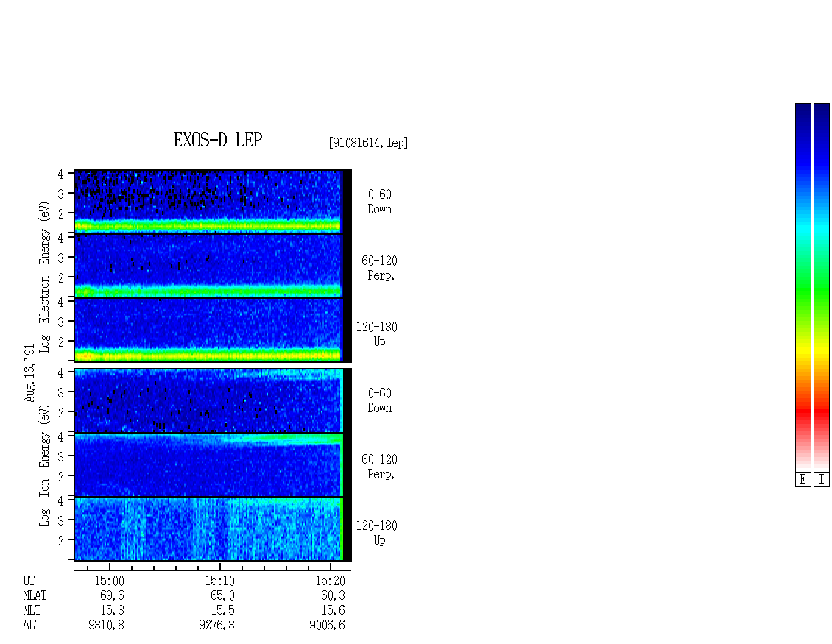Select MLAT value 60.3

click(x=333, y=595)
